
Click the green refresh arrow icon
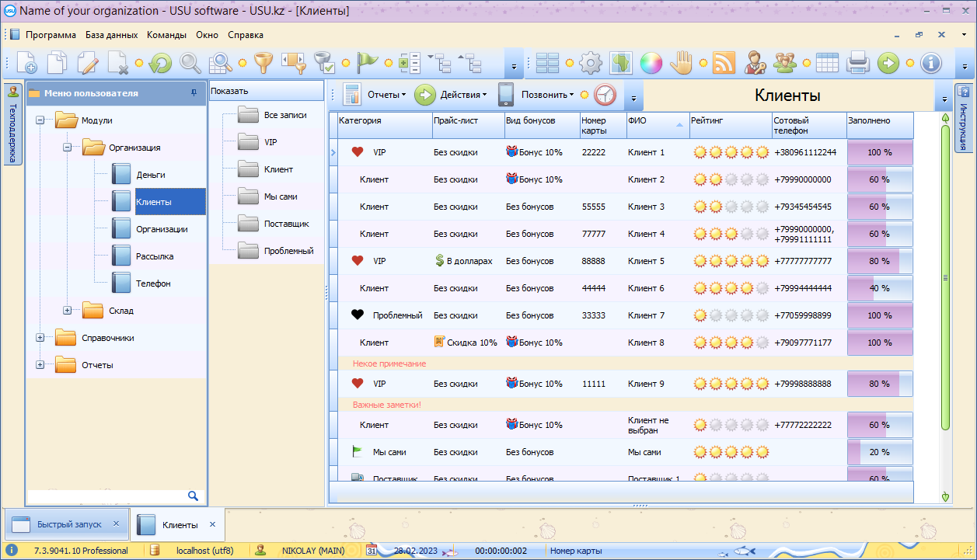160,63
